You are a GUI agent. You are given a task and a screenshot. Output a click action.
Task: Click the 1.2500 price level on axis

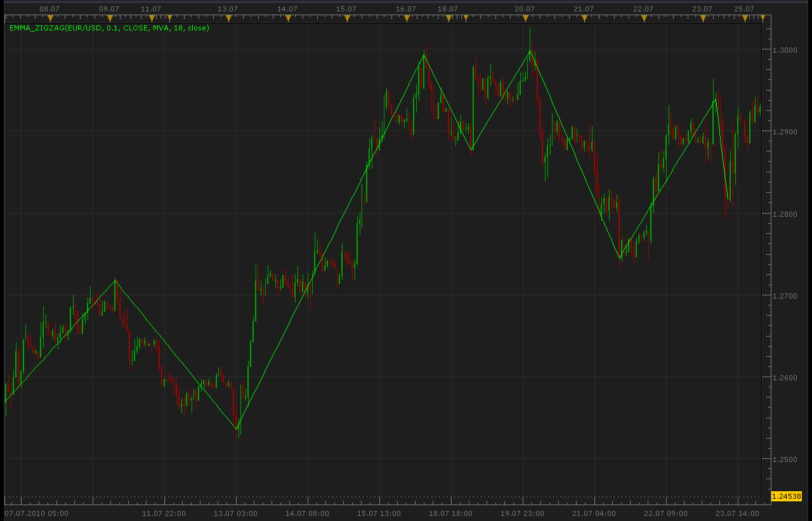point(785,460)
